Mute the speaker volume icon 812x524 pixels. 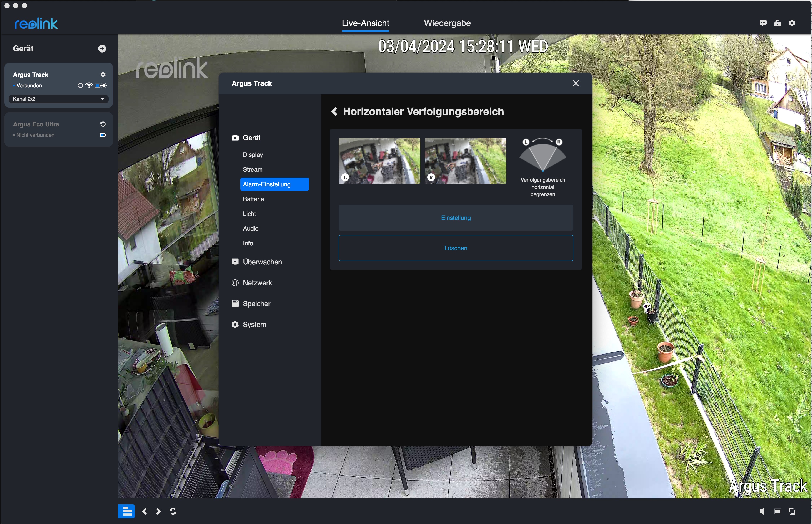tap(762, 511)
